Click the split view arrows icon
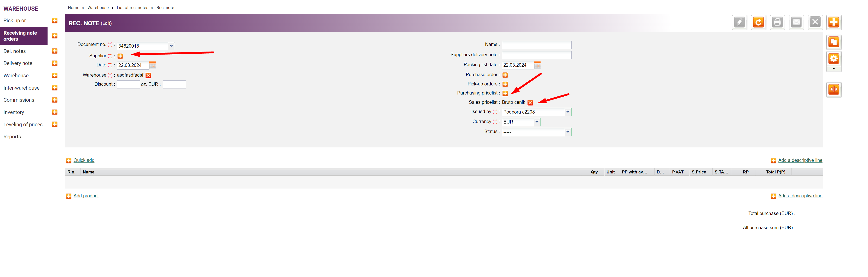The height and width of the screenshot is (277, 868). point(834,90)
